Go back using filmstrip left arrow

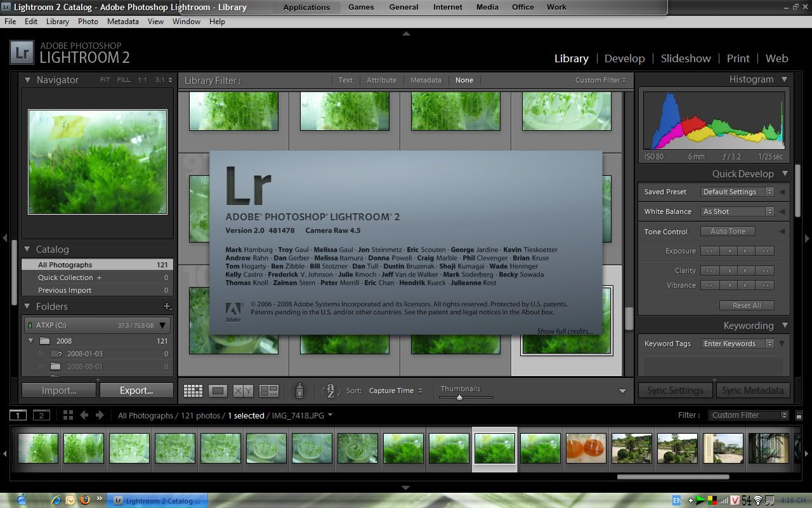tap(84, 415)
